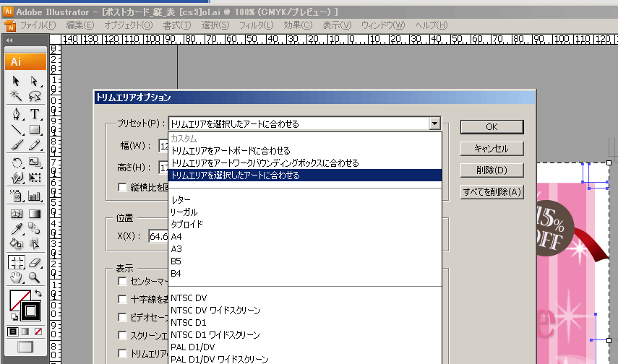Click the None button with red slash

38,331
